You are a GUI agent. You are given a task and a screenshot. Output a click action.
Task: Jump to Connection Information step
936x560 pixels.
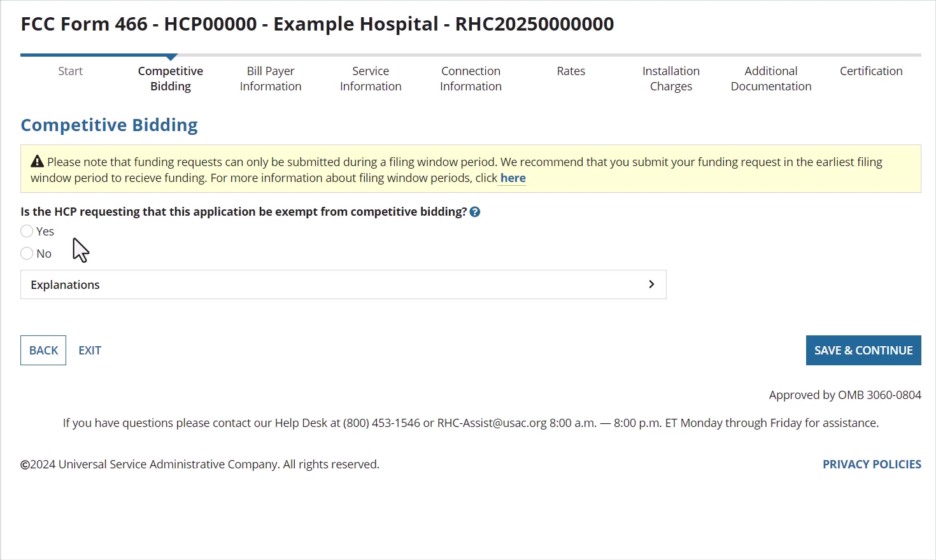coord(471,79)
